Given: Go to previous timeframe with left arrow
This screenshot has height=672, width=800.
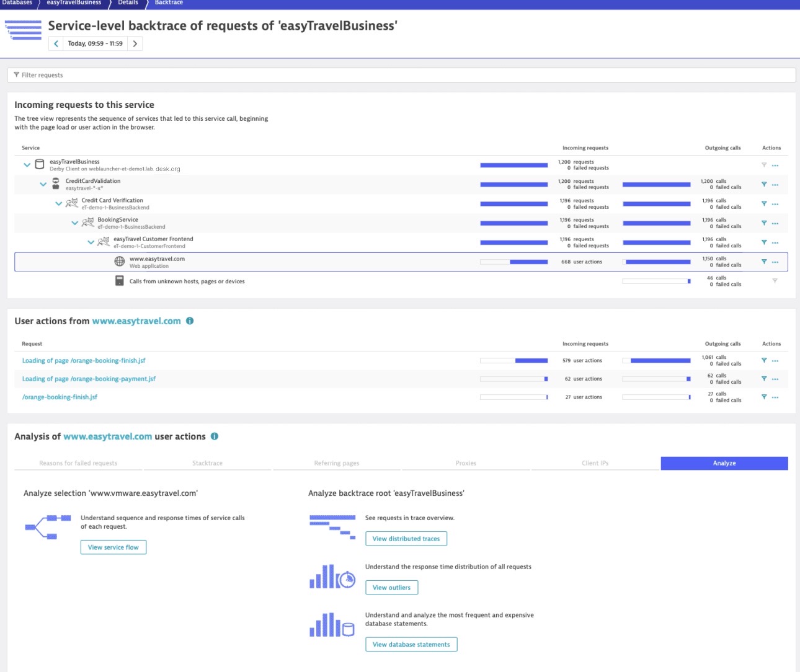Looking at the screenshot, I should pos(56,43).
